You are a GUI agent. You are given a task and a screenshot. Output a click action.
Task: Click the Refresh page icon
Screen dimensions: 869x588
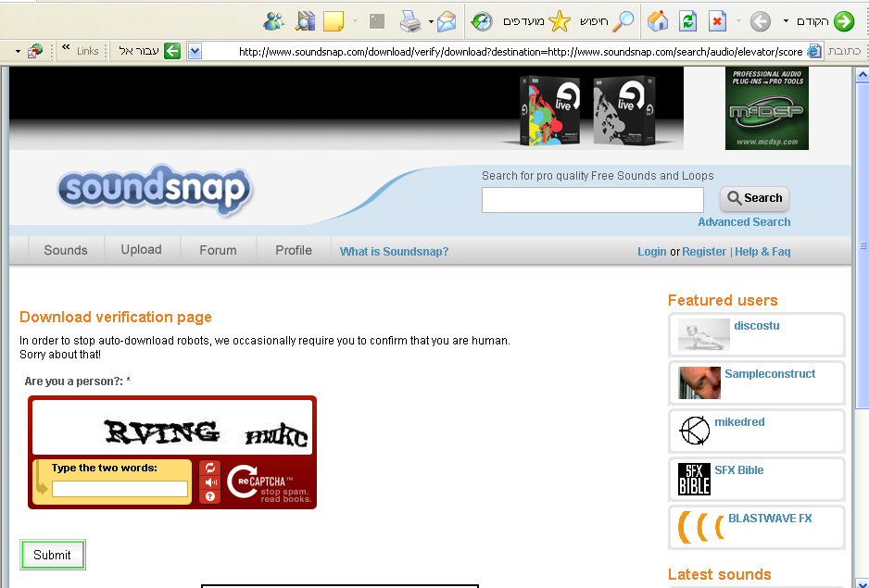(x=687, y=21)
